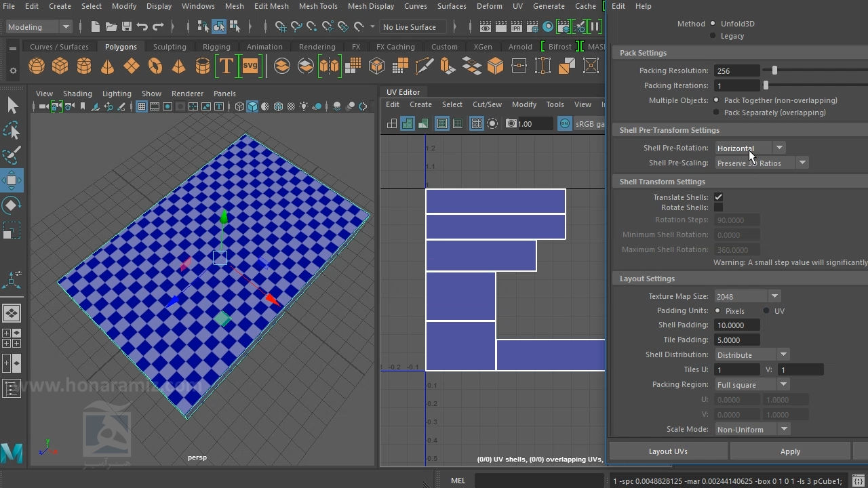
Task: Click the Undo arrow icon
Action: pyautogui.click(x=142, y=27)
